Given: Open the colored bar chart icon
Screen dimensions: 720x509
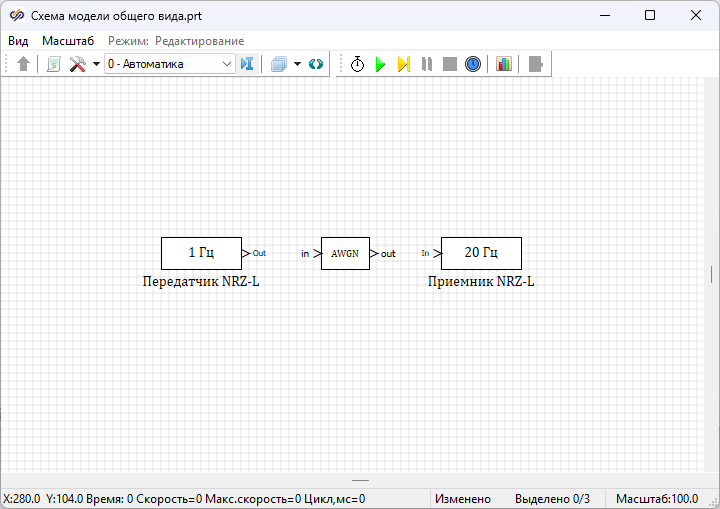Looking at the screenshot, I should coord(504,64).
